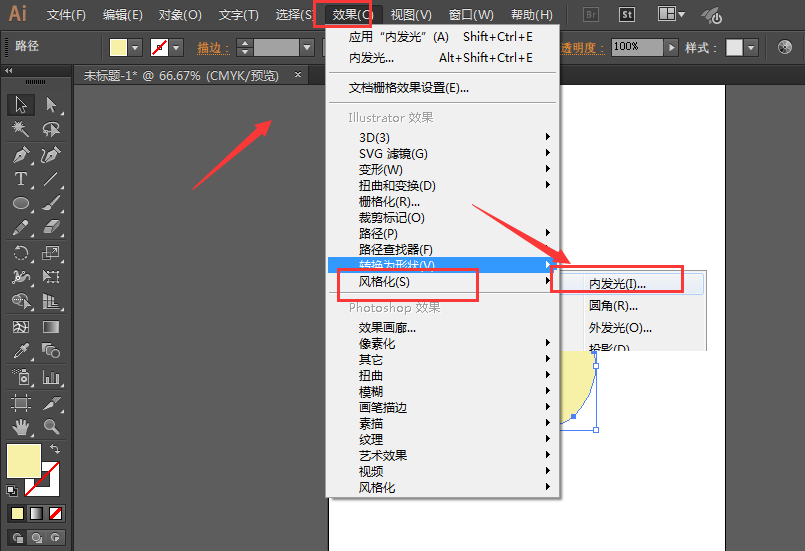Open Adobe Bridge from the Br icon
This screenshot has height=551, width=805.
(591, 14)
